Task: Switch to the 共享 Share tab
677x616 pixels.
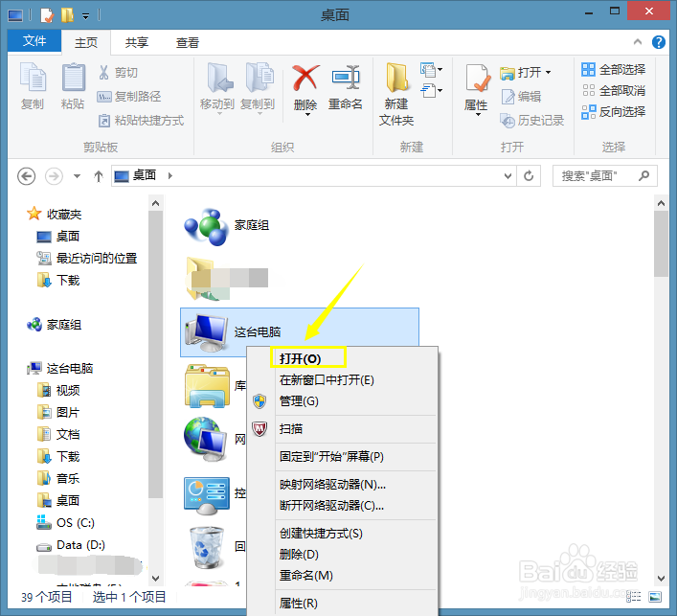Action: pyautogui.click(x=137, y=42)
